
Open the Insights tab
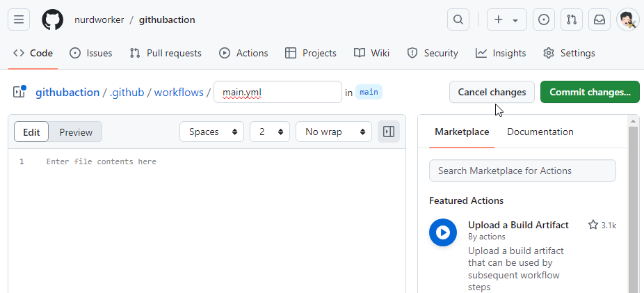[501, 53]
